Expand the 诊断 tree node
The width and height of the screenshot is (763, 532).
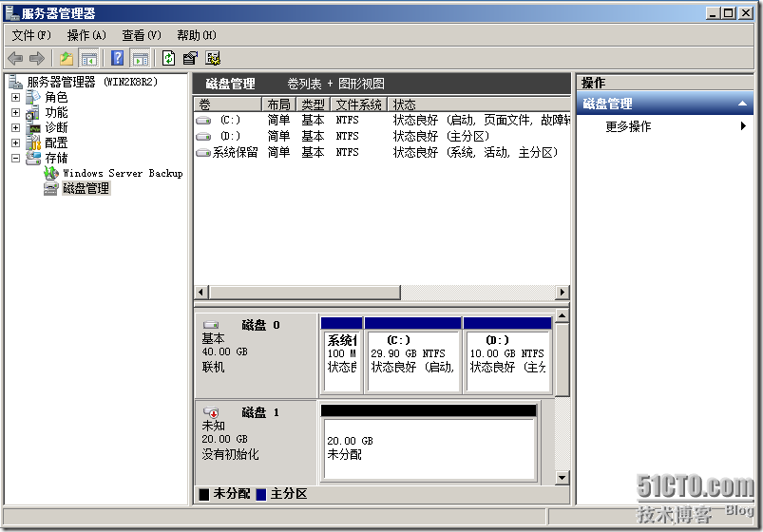pos(15,127)
